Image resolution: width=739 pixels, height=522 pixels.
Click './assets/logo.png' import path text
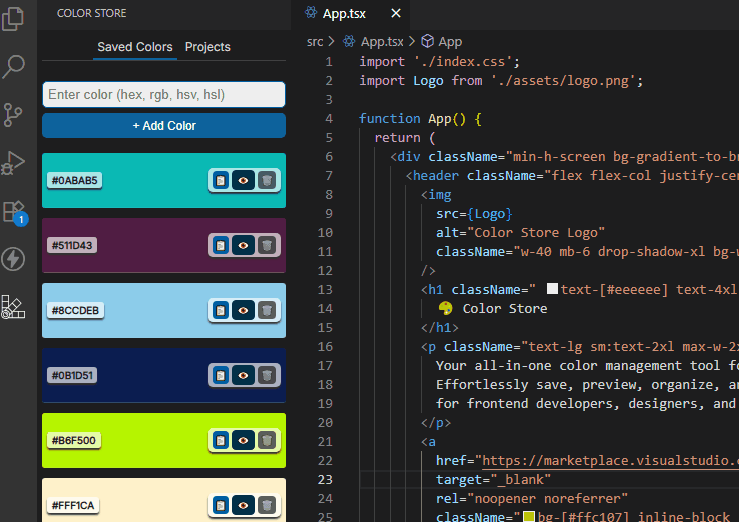[x=563, y=81]
